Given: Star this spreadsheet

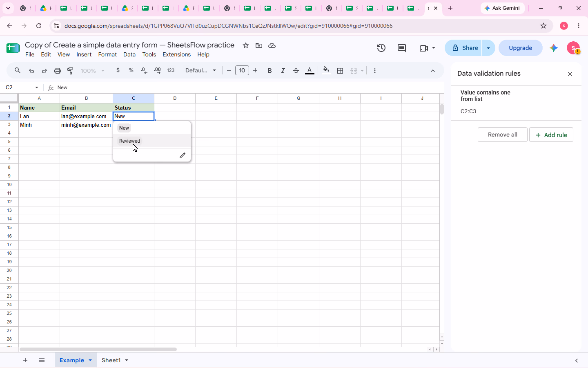Looking at the screenshot, I should point(246,45).
